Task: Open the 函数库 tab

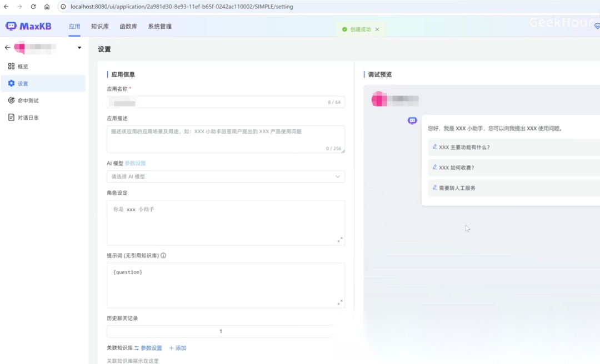Action: [x=128, y=27]
